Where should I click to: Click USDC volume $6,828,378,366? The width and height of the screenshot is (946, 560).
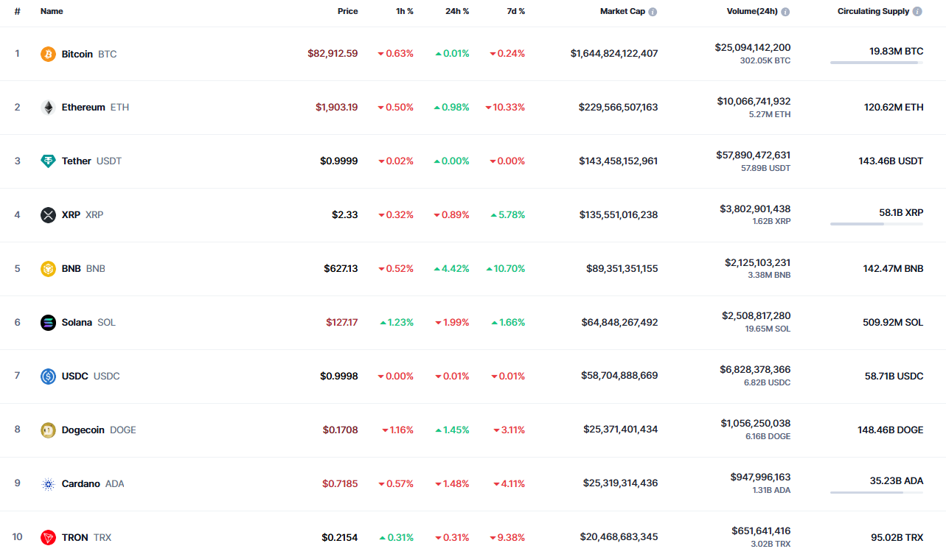tap(755, 370)
